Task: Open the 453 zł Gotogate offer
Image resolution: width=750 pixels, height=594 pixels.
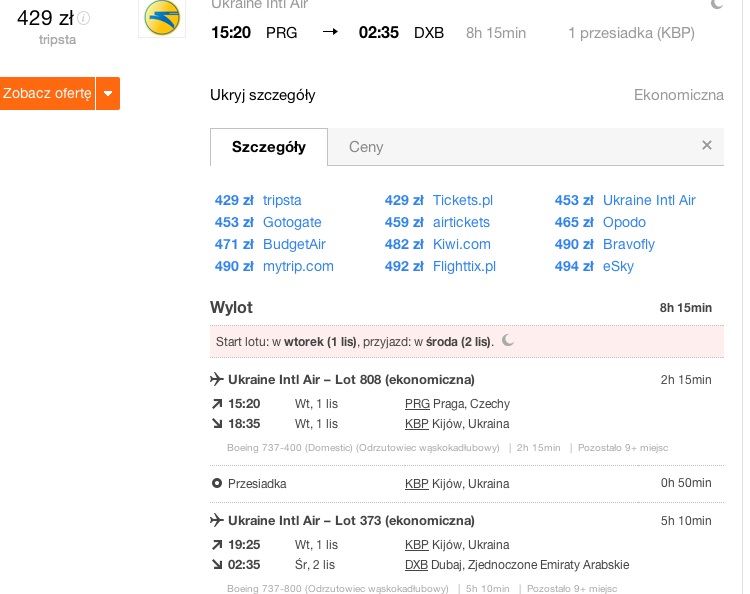Action: pyautogui.click(x=268, y=222)
